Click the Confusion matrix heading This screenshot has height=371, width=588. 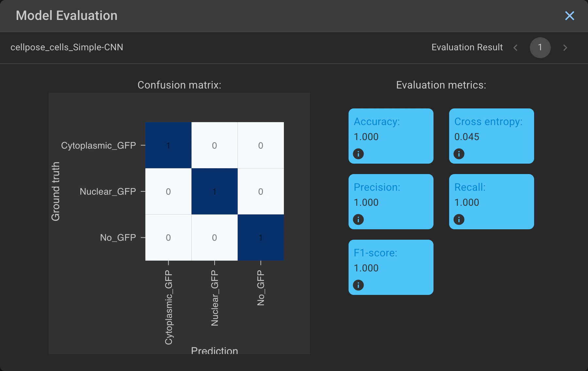click(x=179, y=85)
